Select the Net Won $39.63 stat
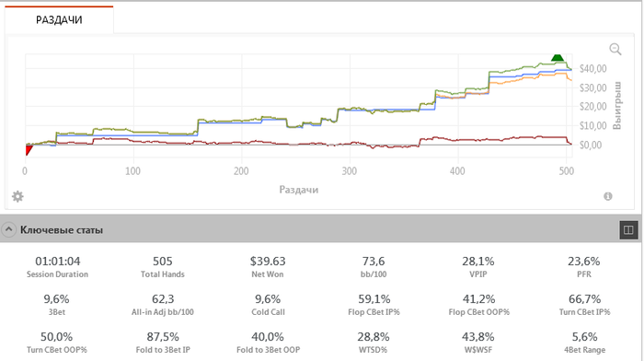This screenshot has height=361, width=644. coord(268,266)
